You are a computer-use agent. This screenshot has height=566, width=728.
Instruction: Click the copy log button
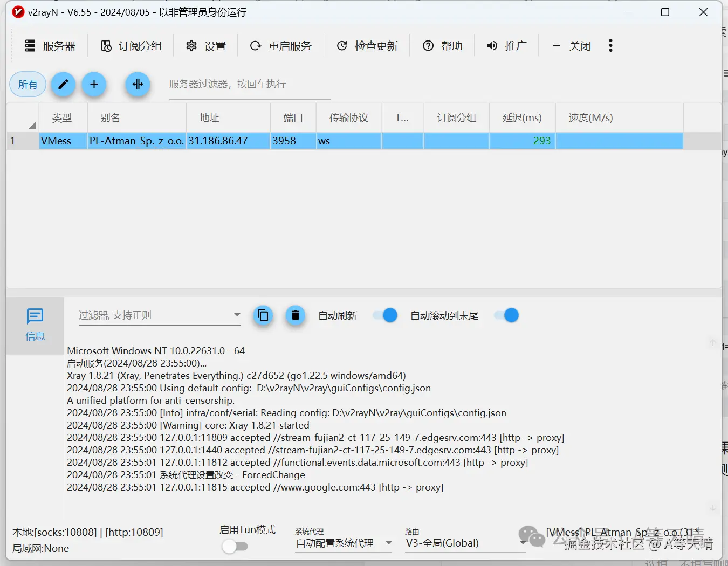point(263,315)
